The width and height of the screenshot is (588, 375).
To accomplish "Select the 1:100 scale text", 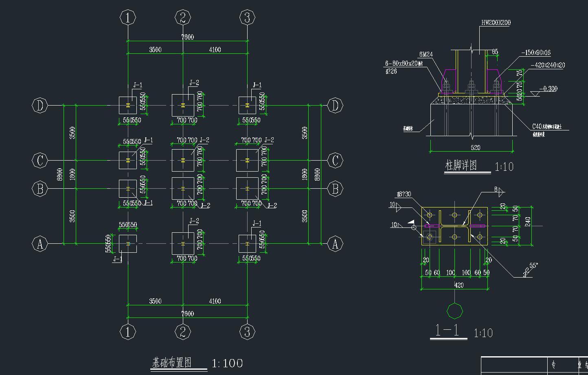I will [x=227, y=363].
